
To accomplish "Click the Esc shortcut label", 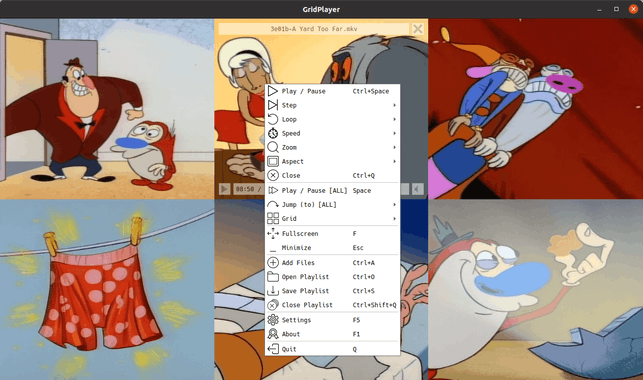I will 358,248.
